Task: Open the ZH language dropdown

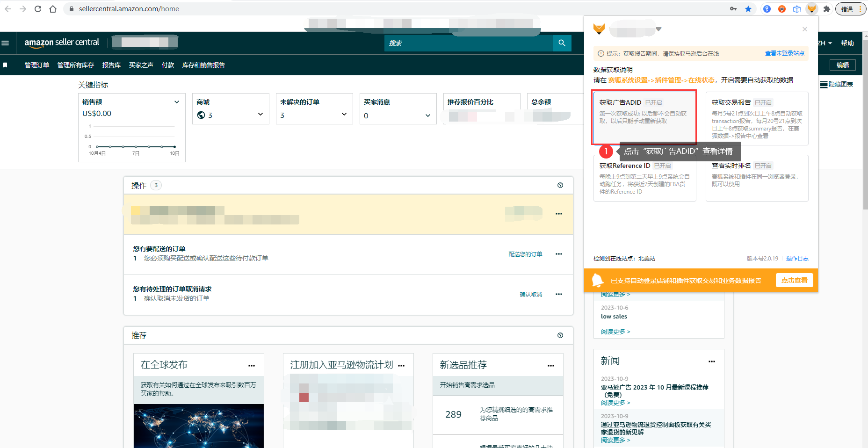Action: click(825, 43)
